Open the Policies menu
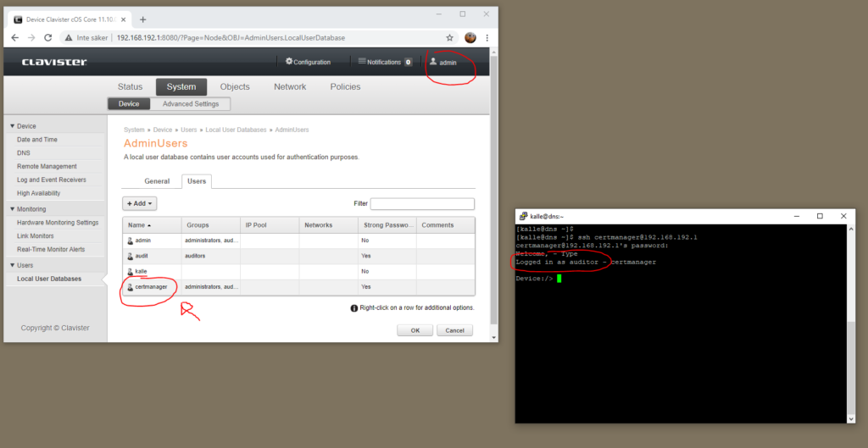 346,87
